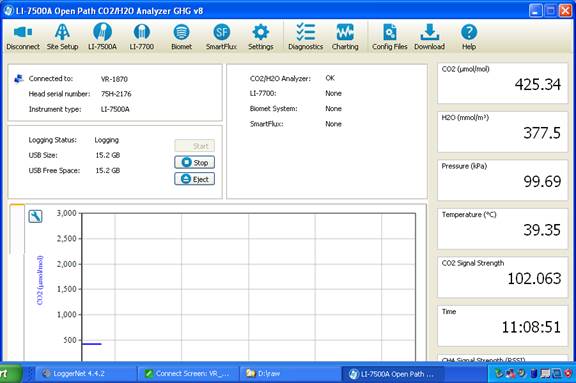Image resolution: width=576 pixels, height=383 pixels.
Task: Switch to Connect Screen taskbar item
Action: (x=188, y=374)
